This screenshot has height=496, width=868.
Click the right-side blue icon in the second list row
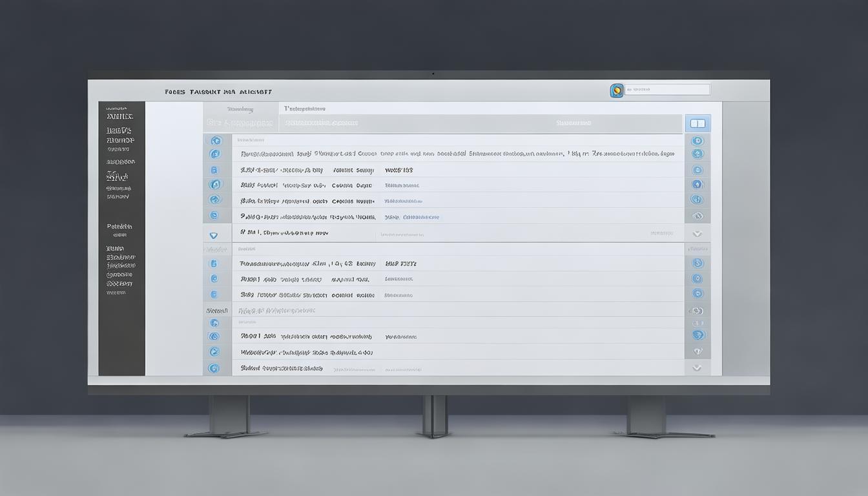697,154
